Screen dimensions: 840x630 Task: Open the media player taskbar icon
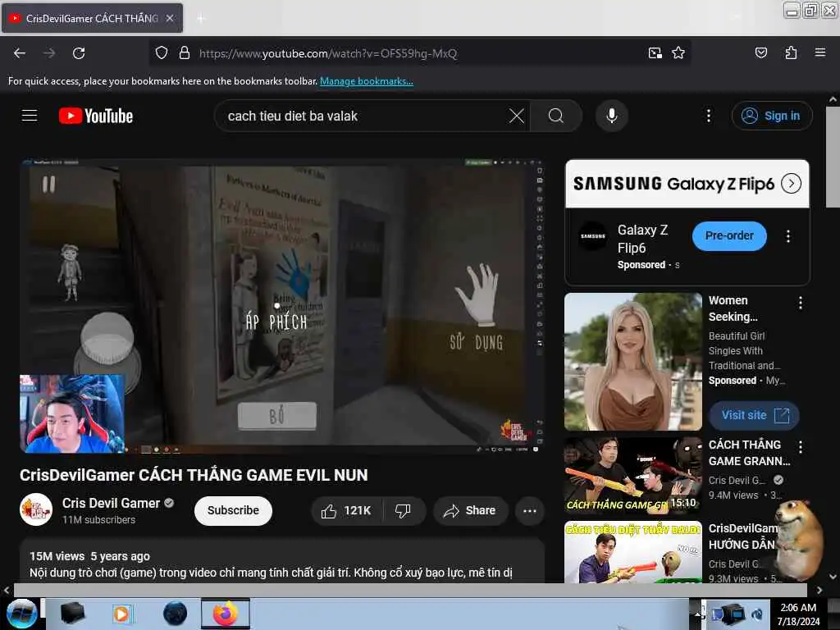point(122,614)
